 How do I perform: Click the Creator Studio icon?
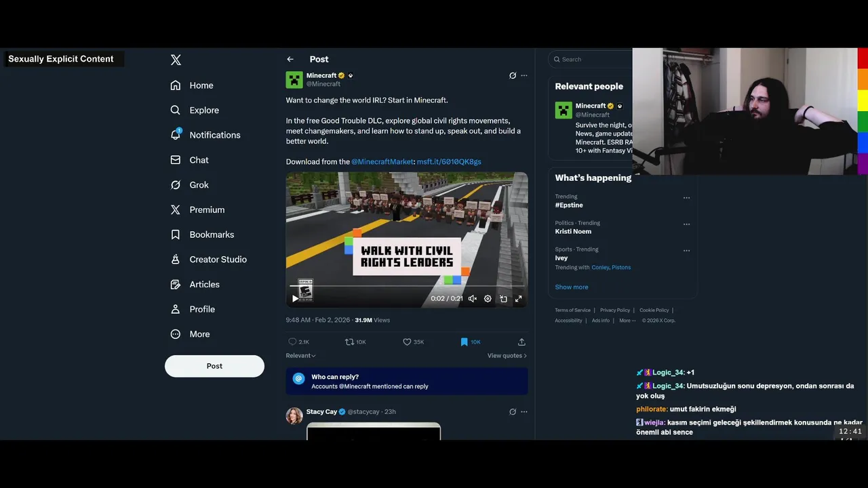176,260
